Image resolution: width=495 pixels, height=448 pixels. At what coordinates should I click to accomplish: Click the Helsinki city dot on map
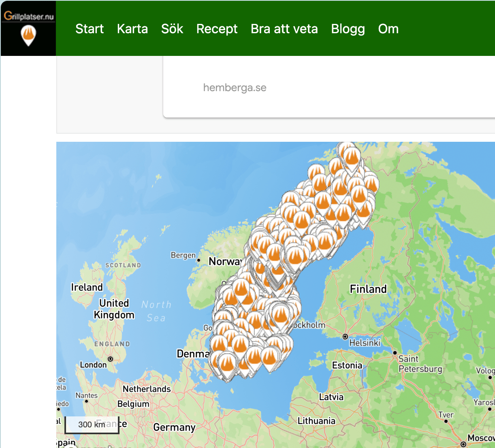(345, 337)
